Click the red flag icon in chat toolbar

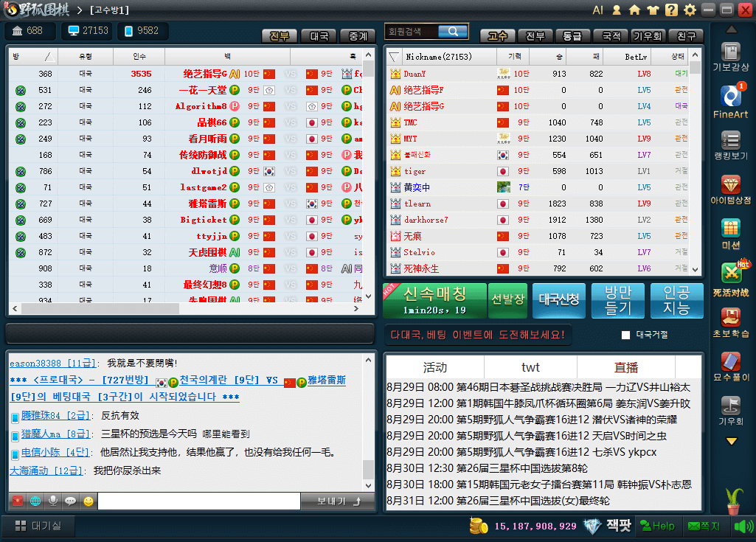[18, 501]
